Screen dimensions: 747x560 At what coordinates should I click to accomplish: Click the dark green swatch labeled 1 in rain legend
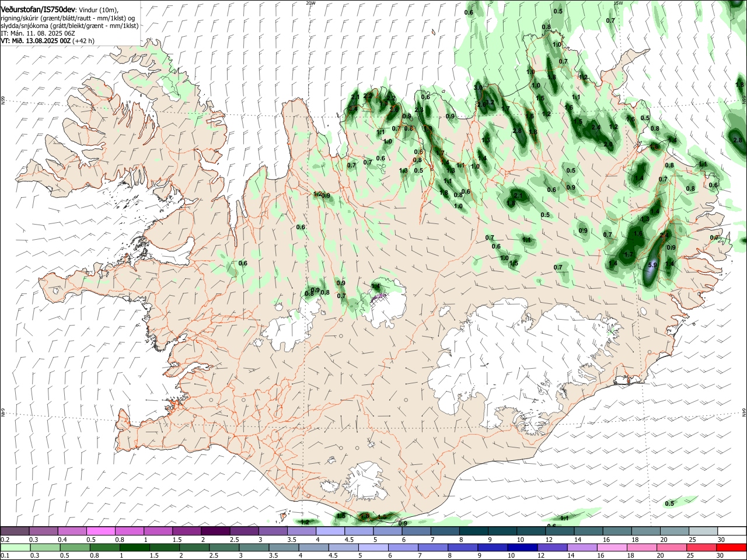[x=134, y=547]
